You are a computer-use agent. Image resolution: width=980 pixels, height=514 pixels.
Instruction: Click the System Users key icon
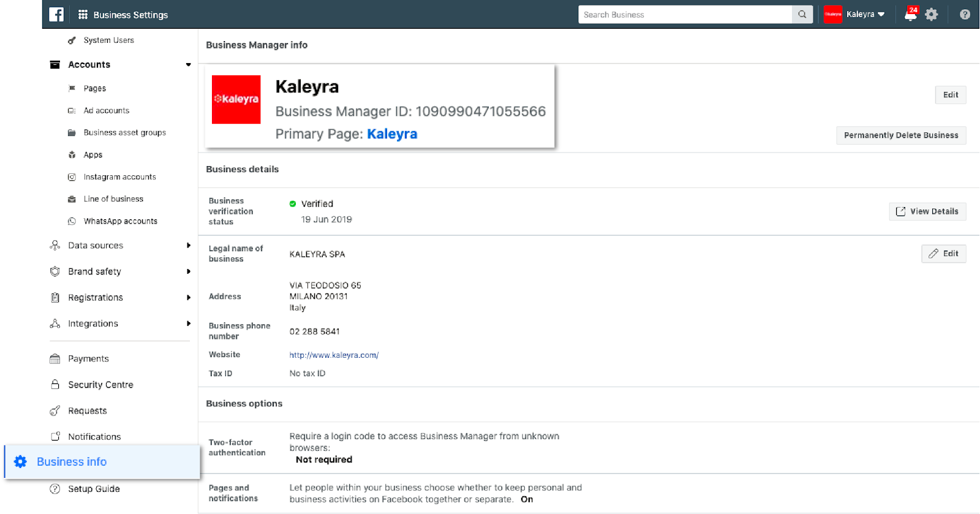point(72,40)
